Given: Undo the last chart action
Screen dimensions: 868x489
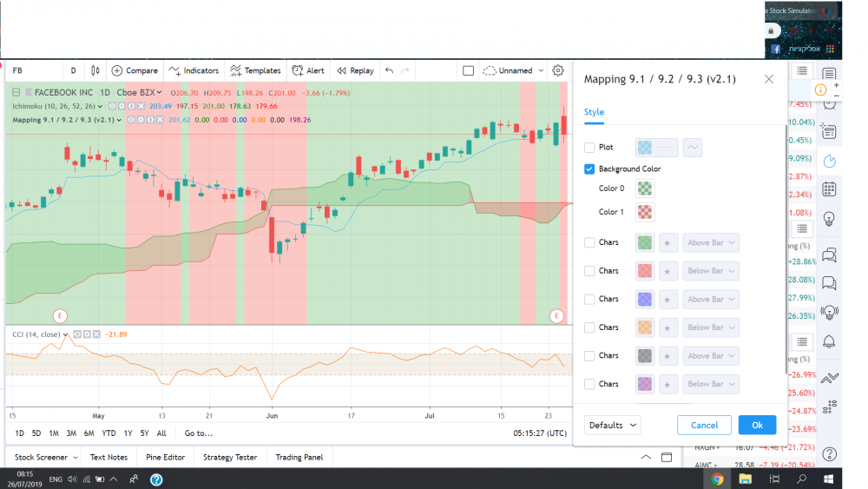Looking at the screenshot, I should [x=389, y=70].
